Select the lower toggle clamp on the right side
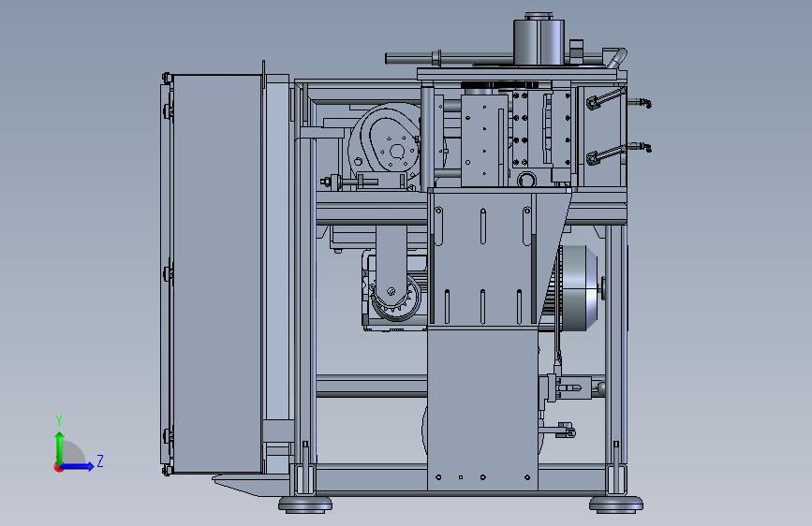Viewport: 812px width, 526px height. click(x=606, y=154)
